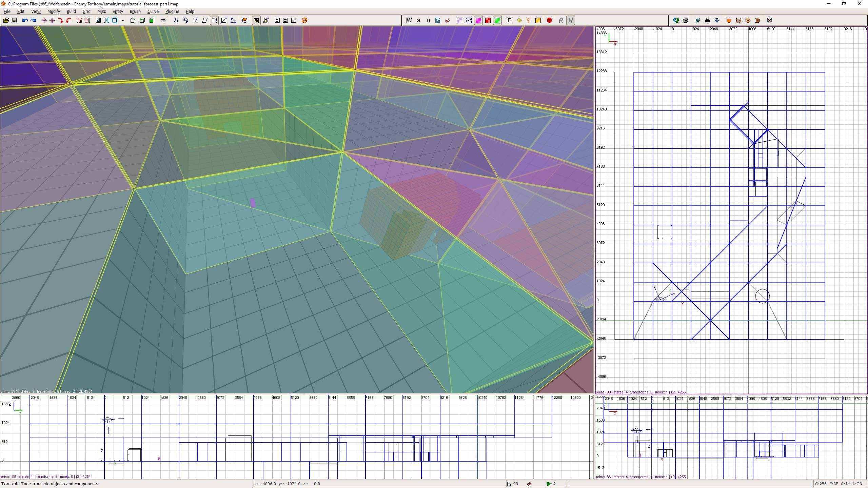This screenshot has height=488, width=868.
Task: Click the Open map folder icon
Action: coord(6,20)
